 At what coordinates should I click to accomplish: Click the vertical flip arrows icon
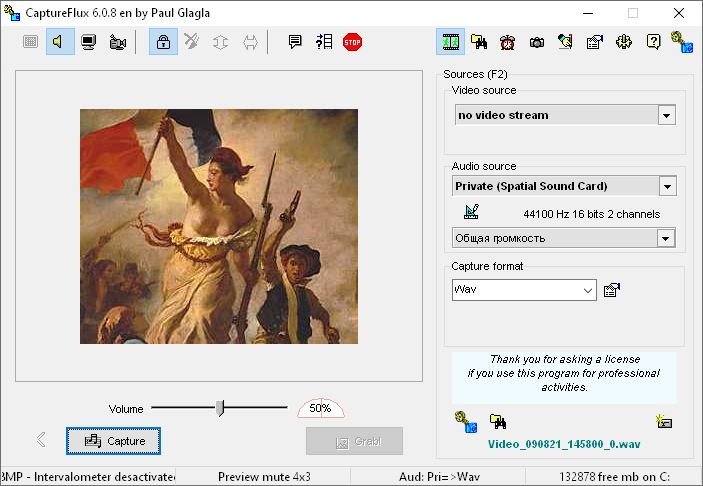[220, 42]
